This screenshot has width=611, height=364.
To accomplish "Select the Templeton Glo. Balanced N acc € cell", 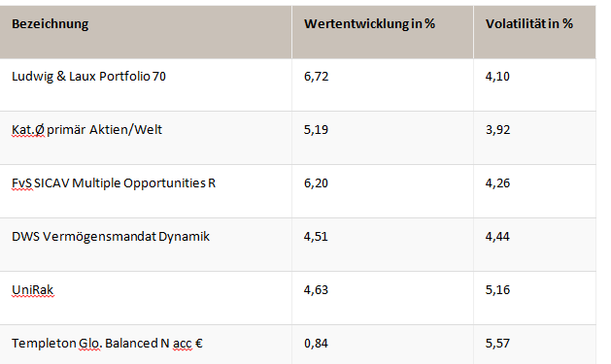I will (x=146, y=345).
